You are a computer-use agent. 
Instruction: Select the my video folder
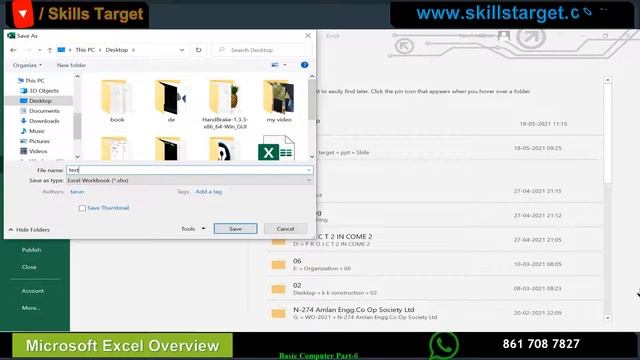click(x=279, y=101)
